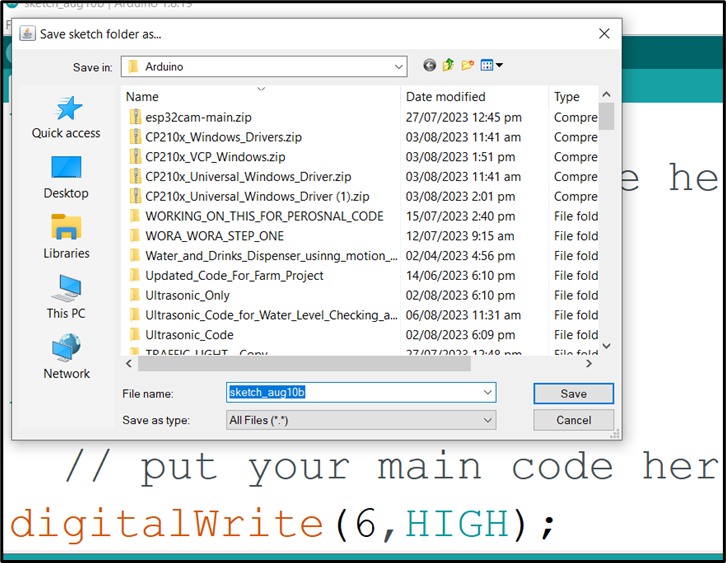Close the Save sketch folder dialog
Viewport: 726px width, 563px height.
click(604, 34)
